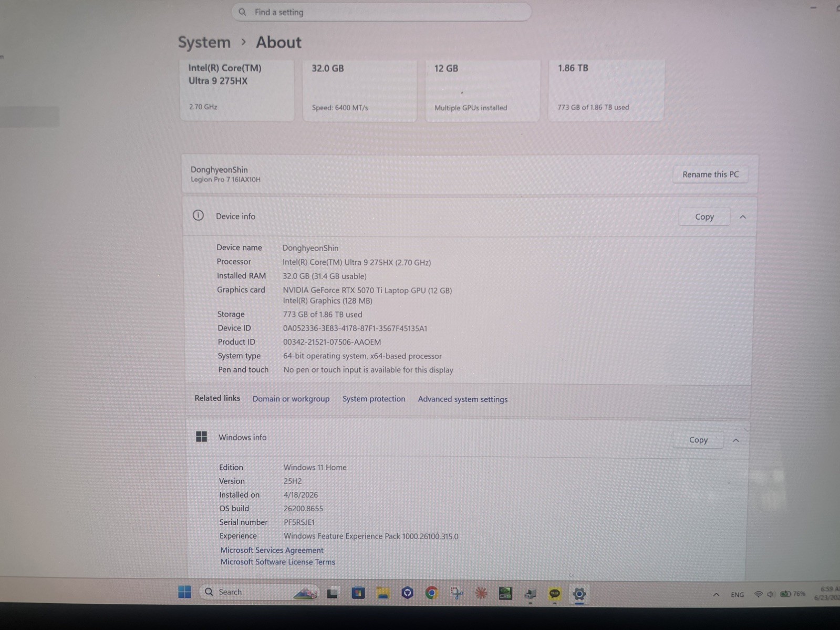Click the Find a setting search box

(x=381, y=12)
